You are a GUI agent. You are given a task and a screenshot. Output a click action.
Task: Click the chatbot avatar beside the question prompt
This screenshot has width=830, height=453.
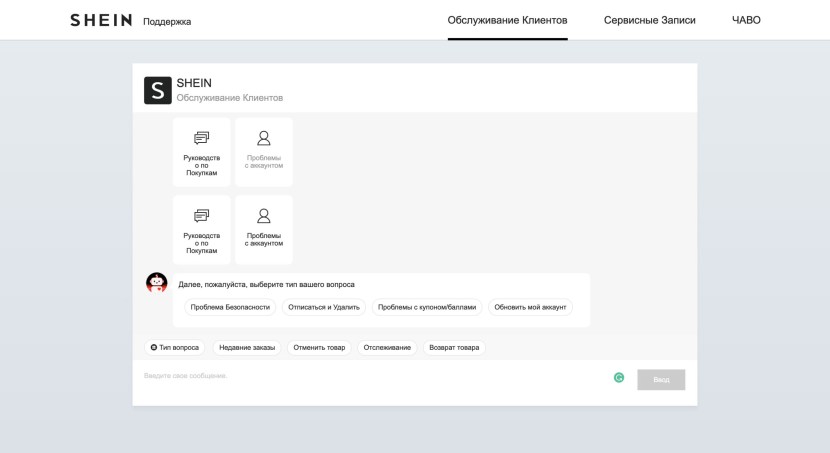pos(157,283)
